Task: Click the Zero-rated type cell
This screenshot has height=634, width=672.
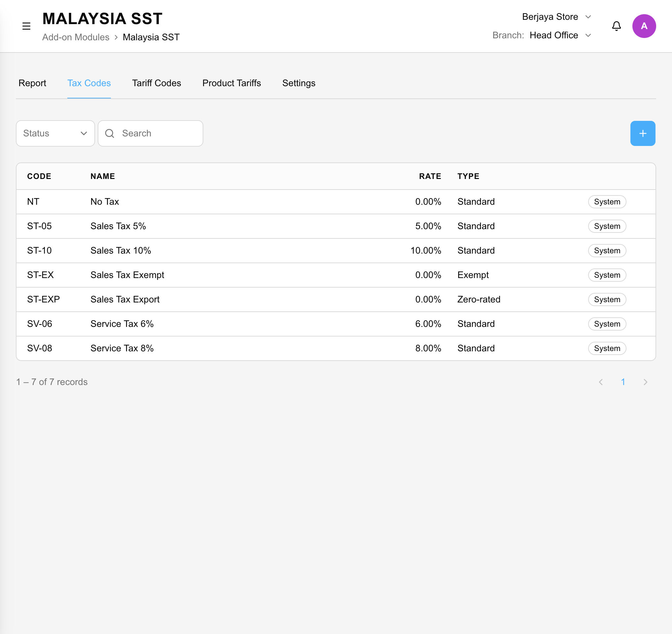Action: [x=479, y=299]
